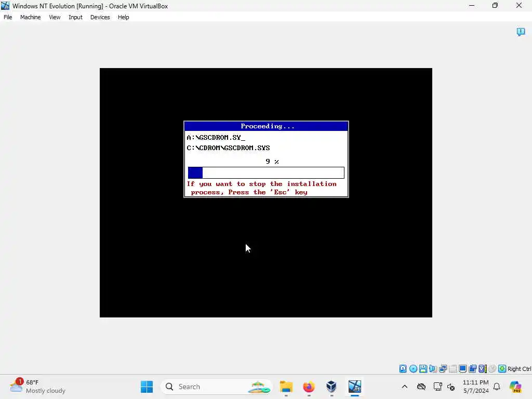Click the optical disc drive status icon
Viewport: 532px width, 399px height.
tap(413, 369)
